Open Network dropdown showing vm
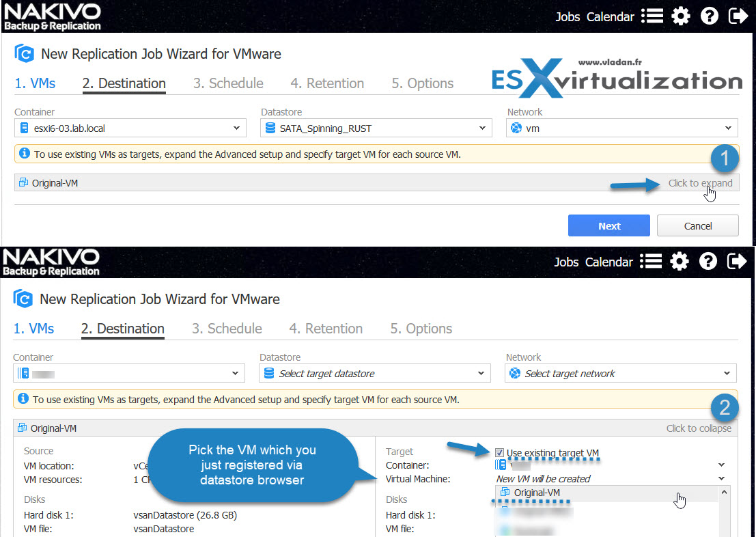756x537 pixels. 622,128
